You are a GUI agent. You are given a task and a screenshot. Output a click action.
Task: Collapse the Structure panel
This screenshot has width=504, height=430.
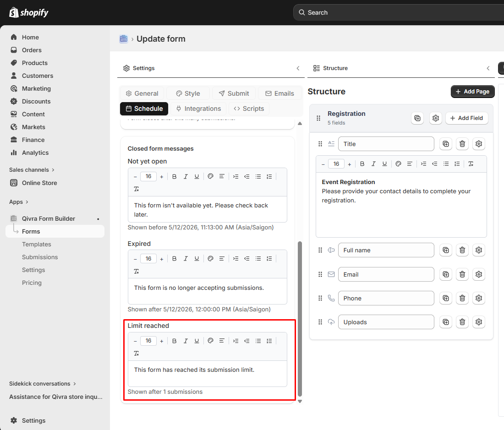(x=488, y=68)
